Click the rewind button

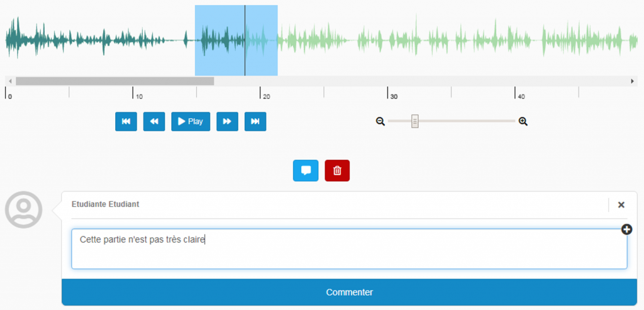coord(154,121)
